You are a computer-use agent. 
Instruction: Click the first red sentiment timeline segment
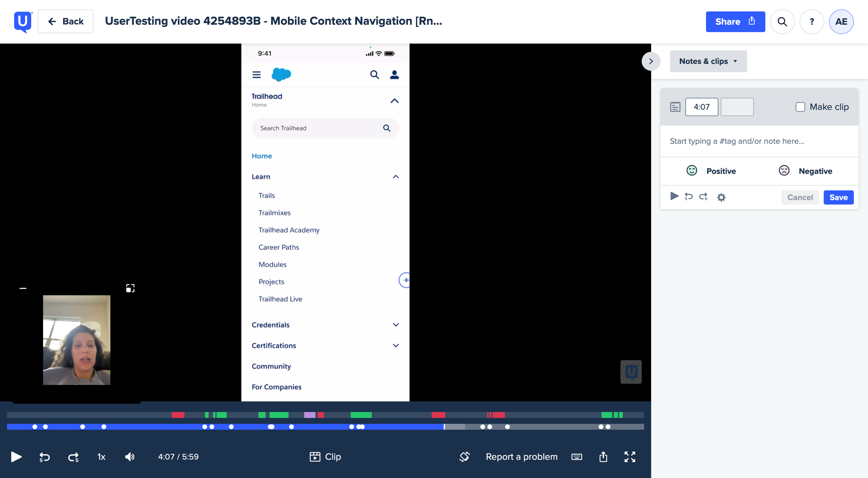coord(178,415)
